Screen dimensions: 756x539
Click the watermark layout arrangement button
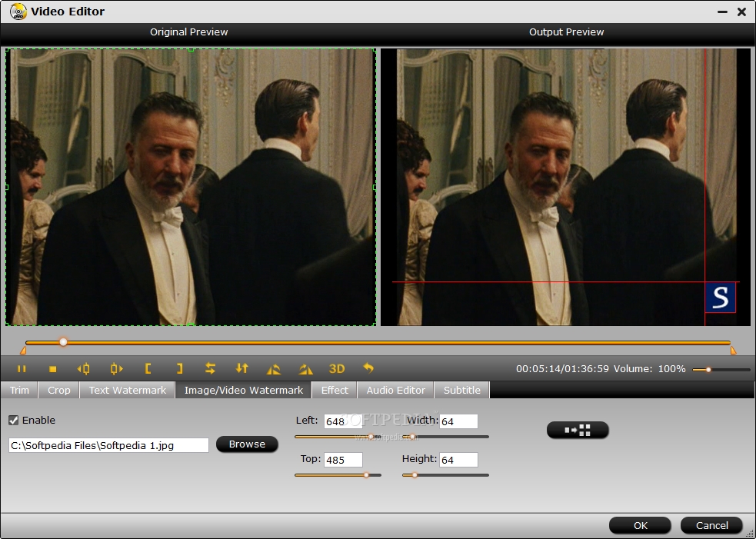[578, 430]
